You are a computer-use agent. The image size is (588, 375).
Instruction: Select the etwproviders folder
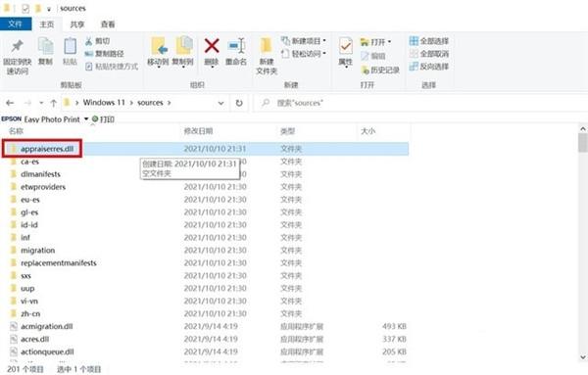click(43, 187)
